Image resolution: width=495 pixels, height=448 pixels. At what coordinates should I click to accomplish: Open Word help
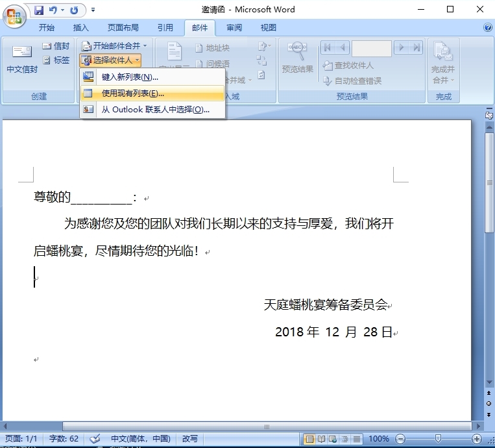click(x=487, y=27)
